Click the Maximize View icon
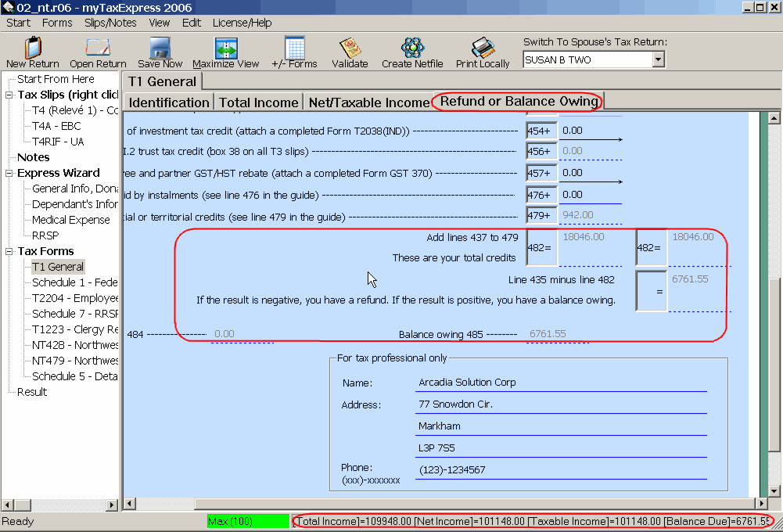Viewport: 783px width, 532px height. (225, 49)
